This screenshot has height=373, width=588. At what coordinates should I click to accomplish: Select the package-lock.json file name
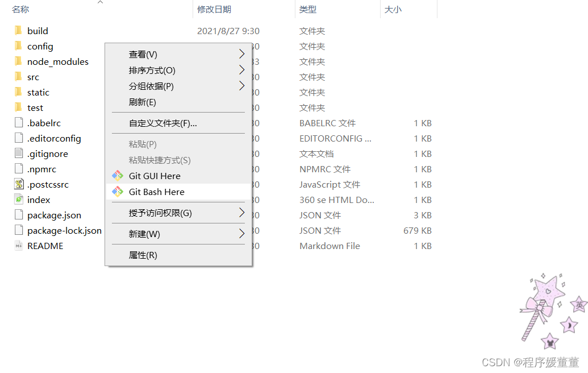pyautogui.click(x=65, y=231)
